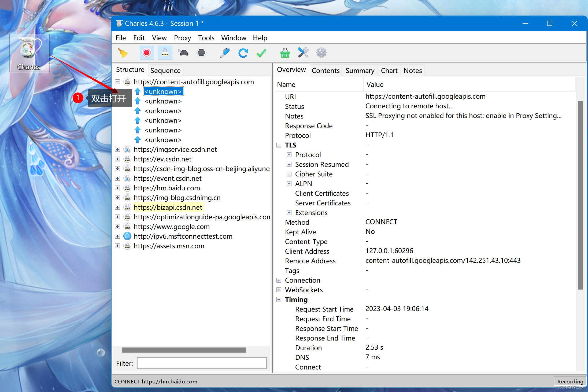
Task: Toggle the red record button
Action: click(x=147, y=53)
